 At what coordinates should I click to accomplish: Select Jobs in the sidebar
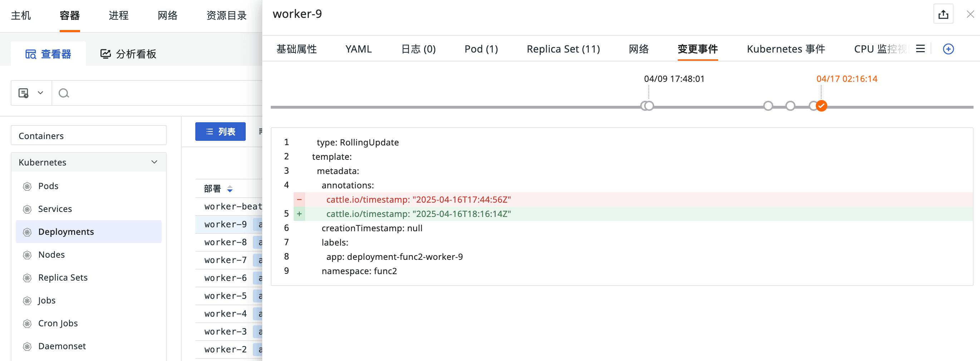click(47, 301)
